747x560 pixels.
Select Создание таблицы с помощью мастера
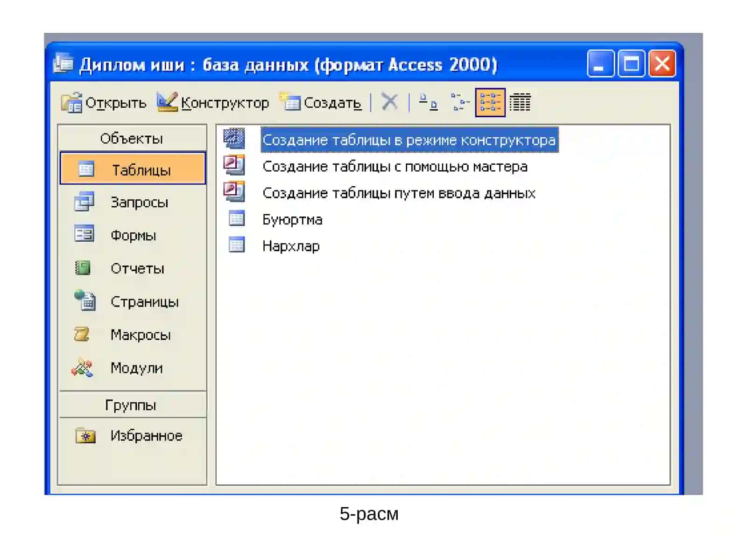(395, 167)
